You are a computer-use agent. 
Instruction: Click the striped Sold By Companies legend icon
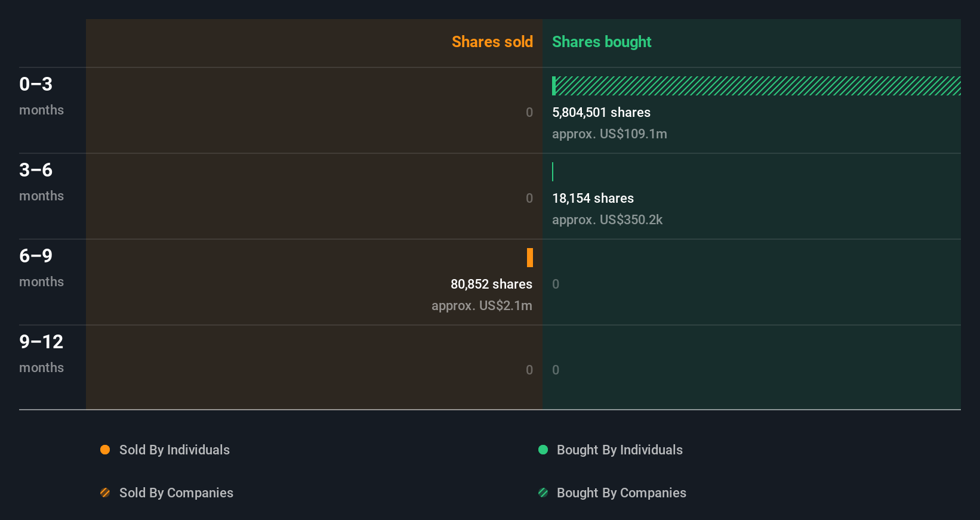point(105,493)
